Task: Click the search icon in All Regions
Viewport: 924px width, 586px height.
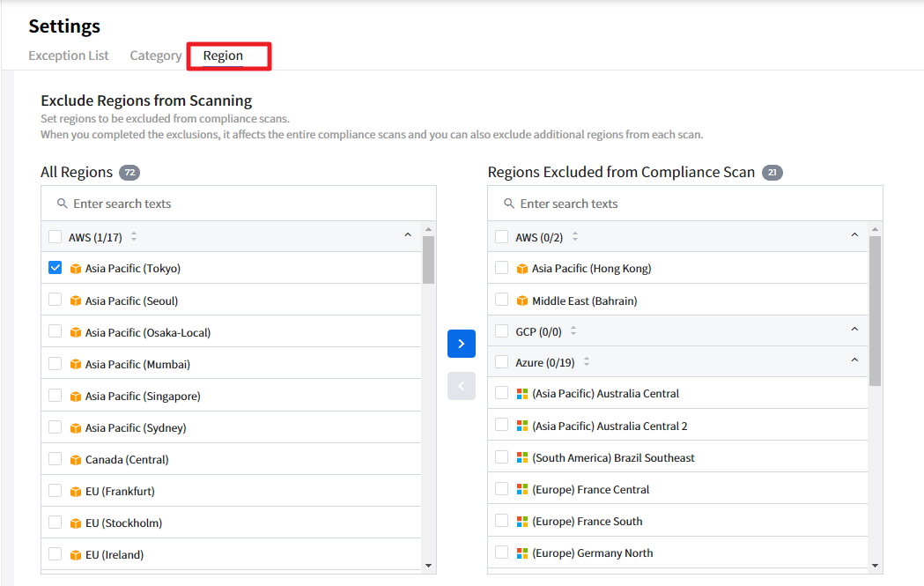Action: tap(62, 204)
